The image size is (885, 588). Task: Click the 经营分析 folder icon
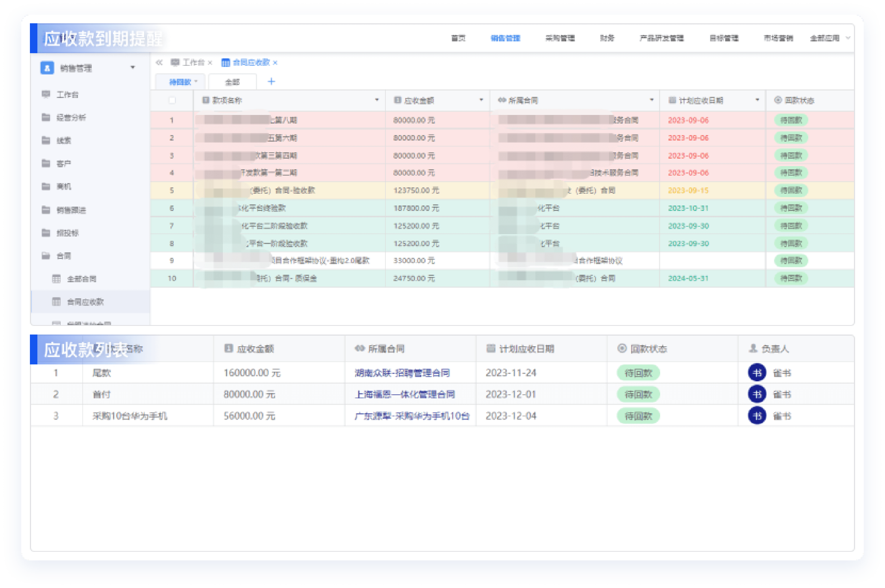pos(46,117)
